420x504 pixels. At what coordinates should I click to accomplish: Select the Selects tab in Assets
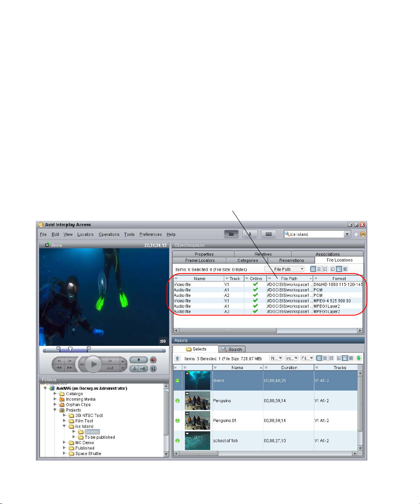pos(196,349)
